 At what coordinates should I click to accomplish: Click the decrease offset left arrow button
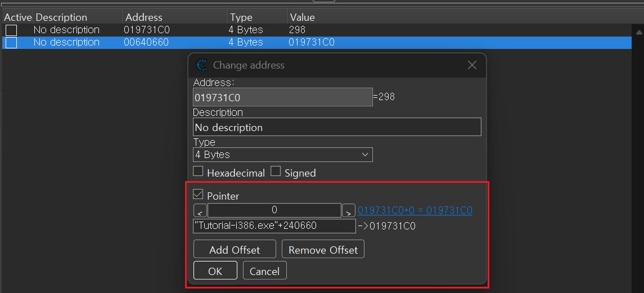[200, 211]
